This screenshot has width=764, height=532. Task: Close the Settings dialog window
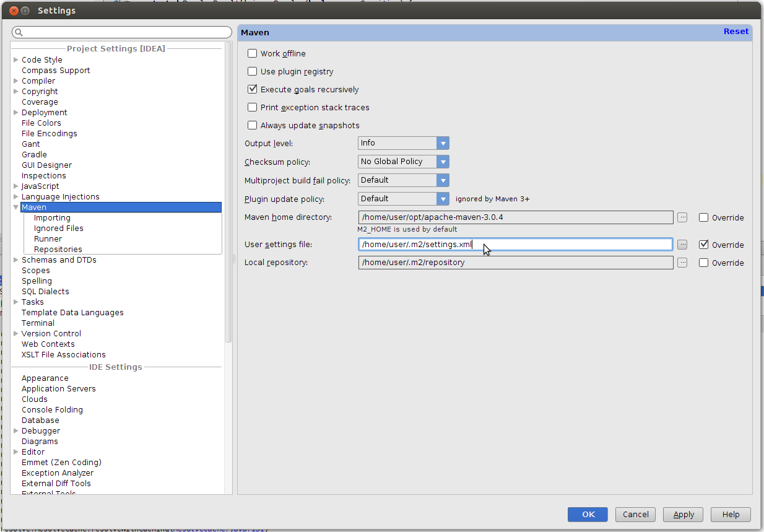pos(14,11)
